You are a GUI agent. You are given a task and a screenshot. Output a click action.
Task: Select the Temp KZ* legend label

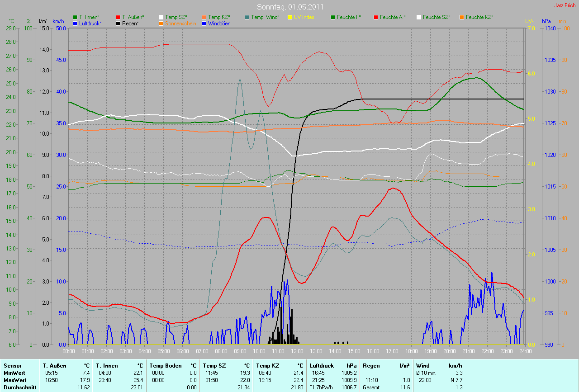point(219,17)
